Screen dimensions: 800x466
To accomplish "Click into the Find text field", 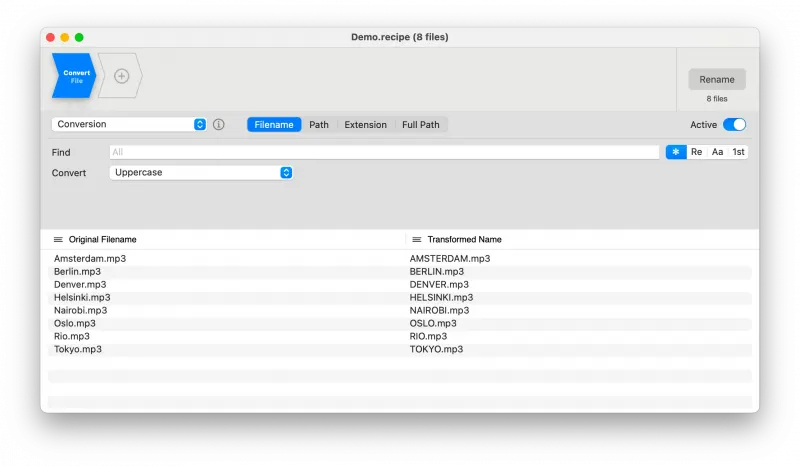I will pyautogui.click(x=384, y=152).
